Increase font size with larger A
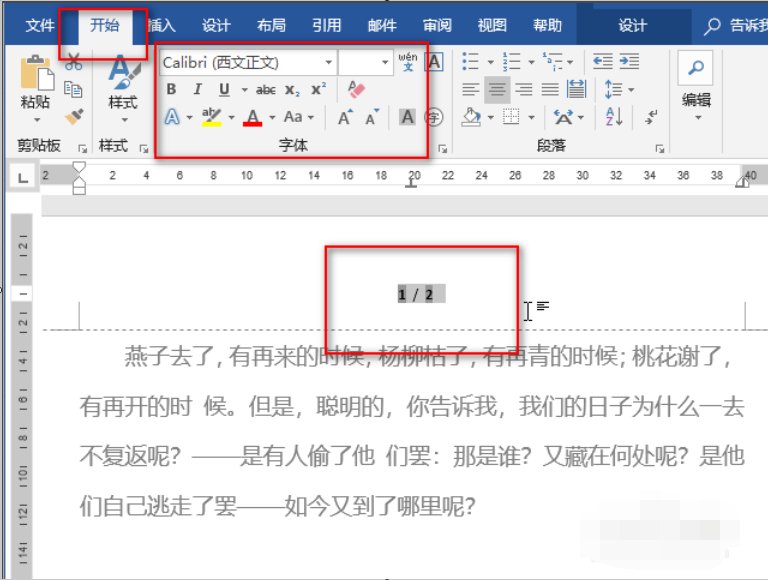This screenshot has width=768, height=580. pyautogui.click(x=345, y=118)
